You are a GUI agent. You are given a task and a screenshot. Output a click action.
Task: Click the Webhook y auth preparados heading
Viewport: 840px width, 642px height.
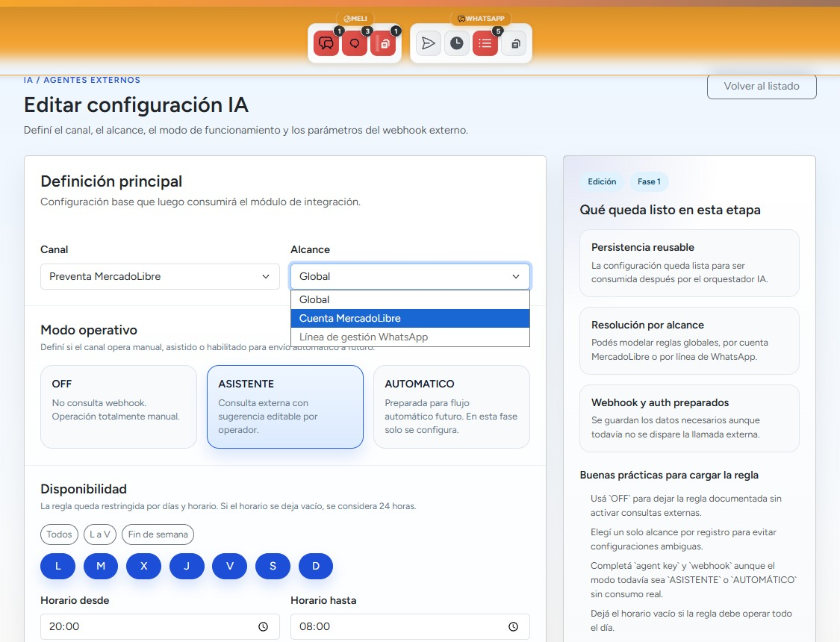pyautogui.click(x=660, y=402)
